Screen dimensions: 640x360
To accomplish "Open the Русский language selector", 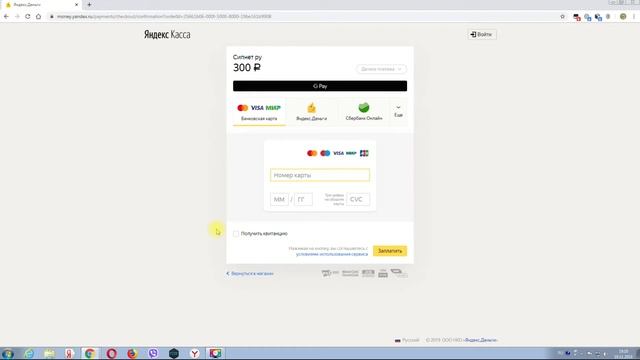I will click(407, 340).
